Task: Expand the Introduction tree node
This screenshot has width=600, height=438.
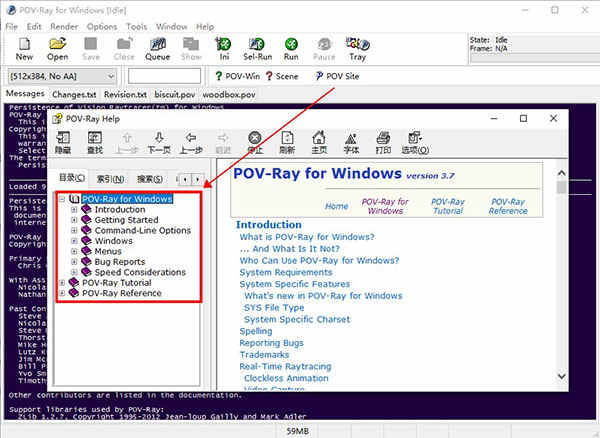Action: pos(74,210)
